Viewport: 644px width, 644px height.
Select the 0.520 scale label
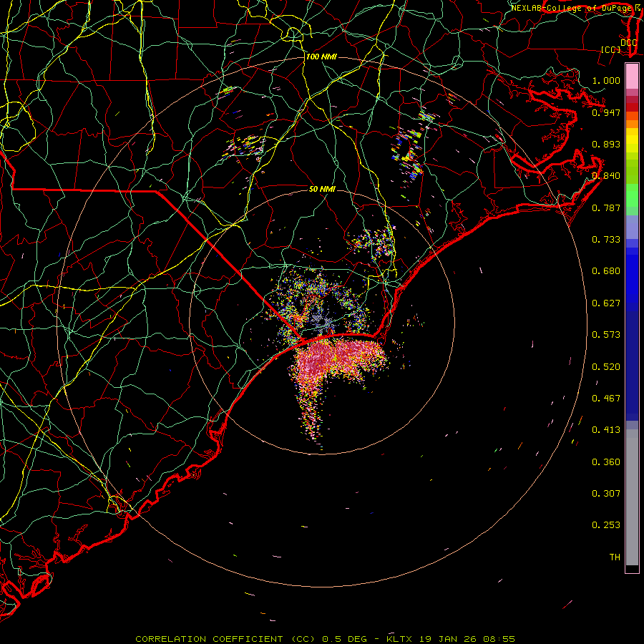606,367
